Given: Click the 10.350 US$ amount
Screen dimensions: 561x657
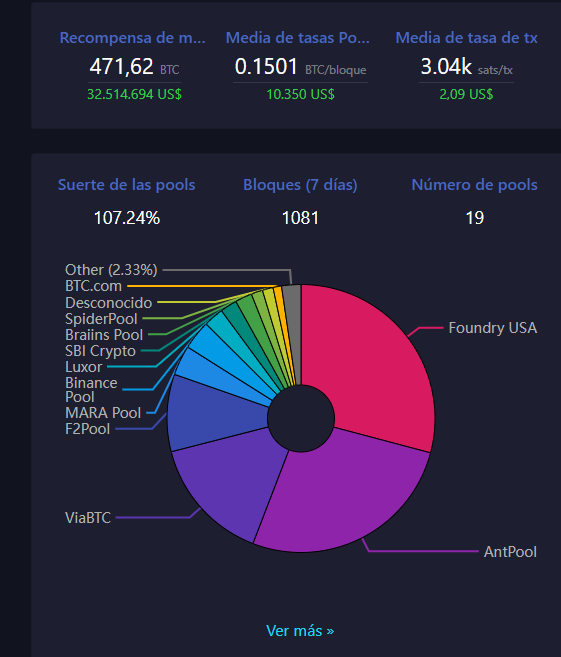Looking at the screenshot, I should tap(300, 94).
